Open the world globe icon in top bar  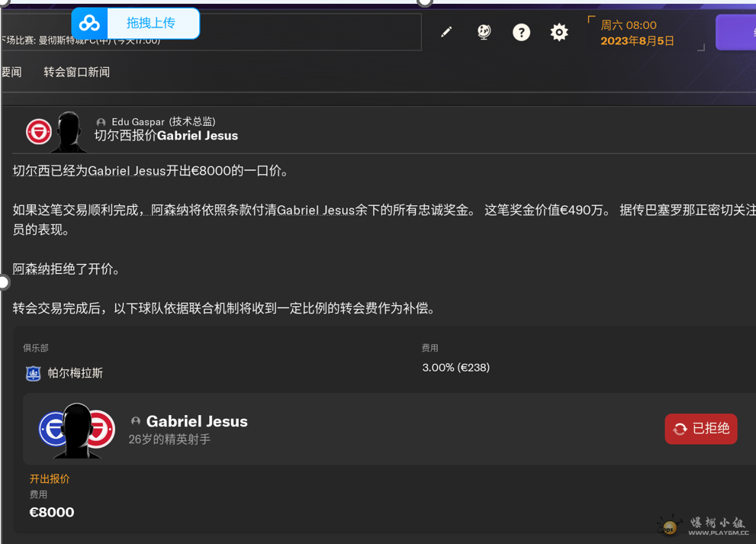[484, 32]
